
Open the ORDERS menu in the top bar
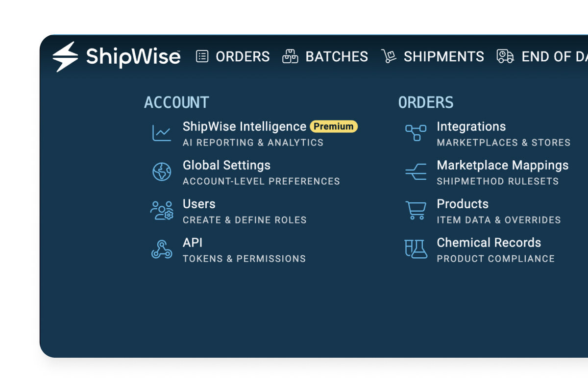tap(242, 56)
